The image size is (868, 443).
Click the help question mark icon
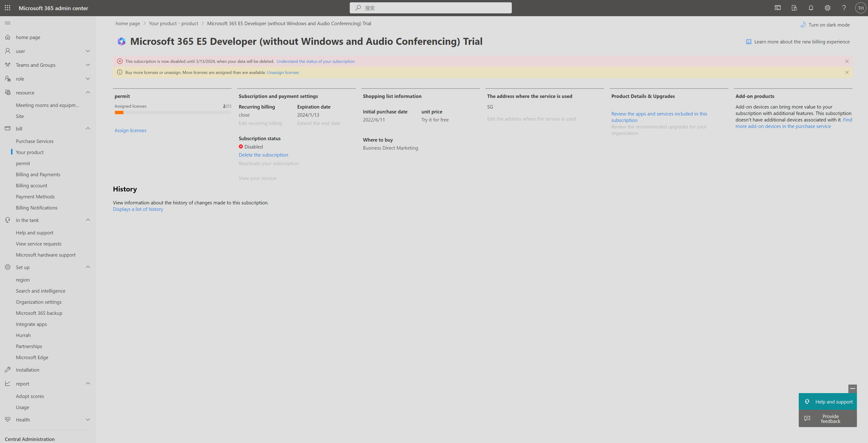(x=844, y=8)
